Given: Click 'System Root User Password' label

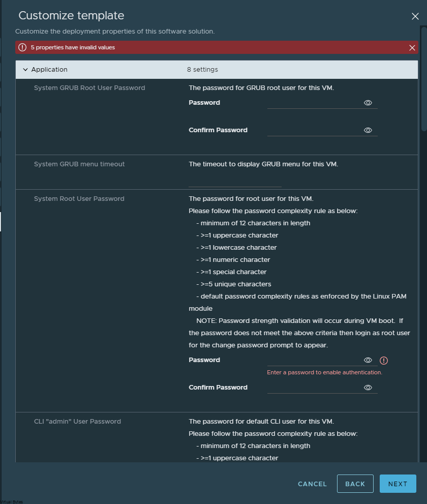Looking at the screenshot, I should tap(79, 199).
